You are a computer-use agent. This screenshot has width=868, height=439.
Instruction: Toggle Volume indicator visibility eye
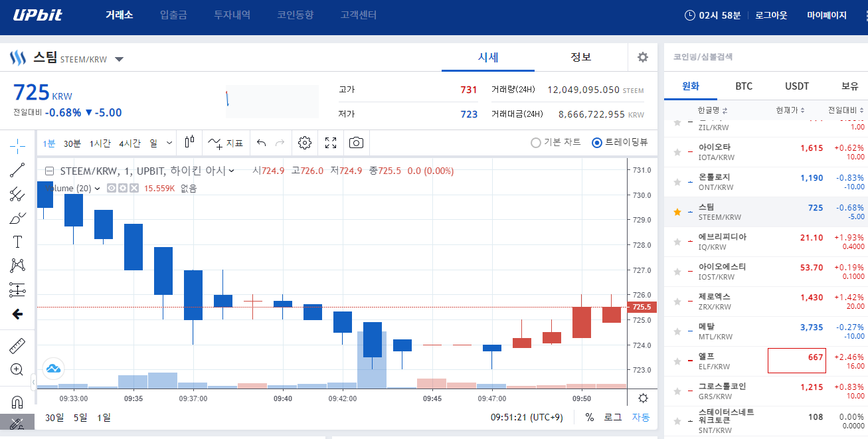point(112,188)
